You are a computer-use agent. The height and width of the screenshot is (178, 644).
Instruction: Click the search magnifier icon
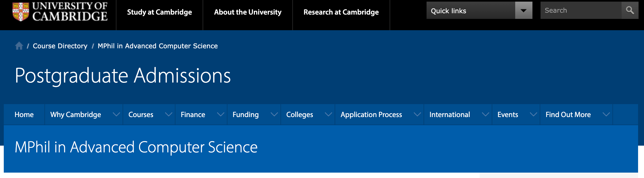[630, 10]
